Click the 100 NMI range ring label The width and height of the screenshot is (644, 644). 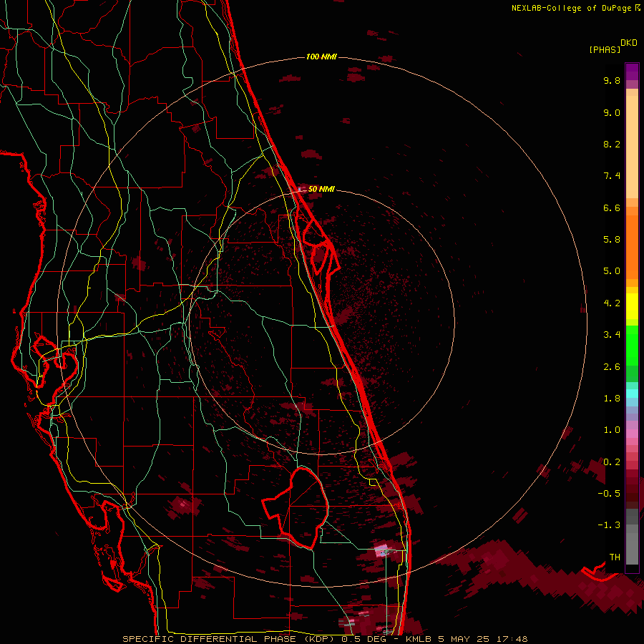click(x=321, y=57)
